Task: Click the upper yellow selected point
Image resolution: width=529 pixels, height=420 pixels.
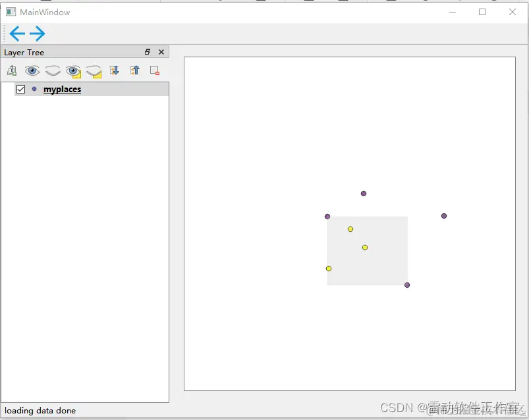Action: pyautogui.click(x=350, y=229)
